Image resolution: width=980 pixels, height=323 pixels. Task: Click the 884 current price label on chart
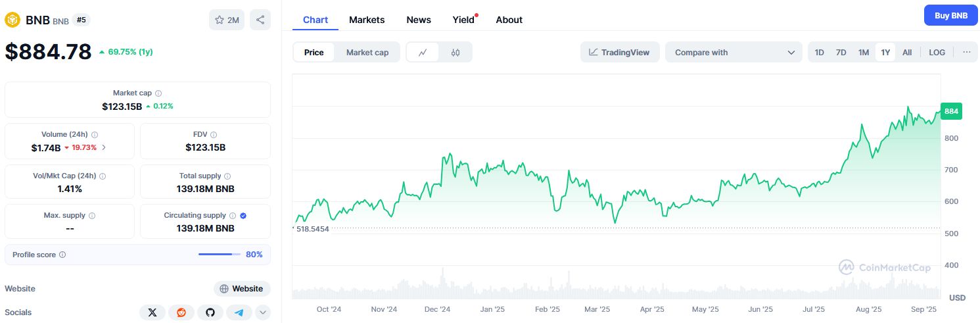pyautogui.click(x=951, y=111)
